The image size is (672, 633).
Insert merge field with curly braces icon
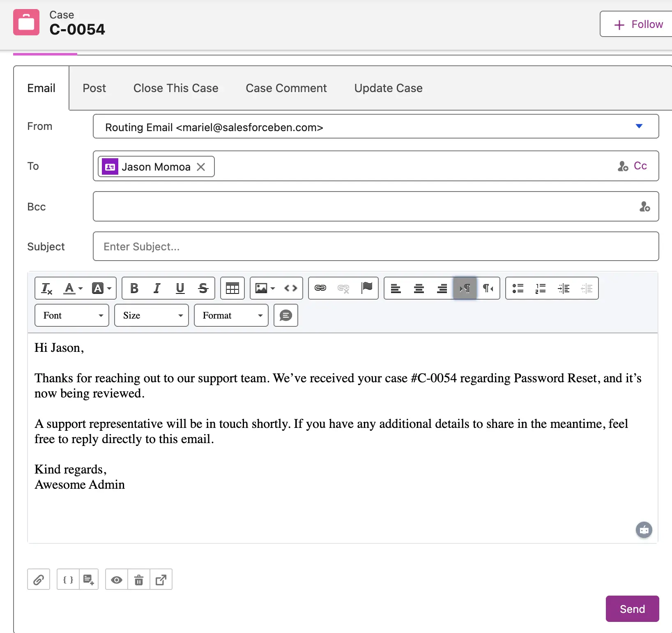click(68, 580)
